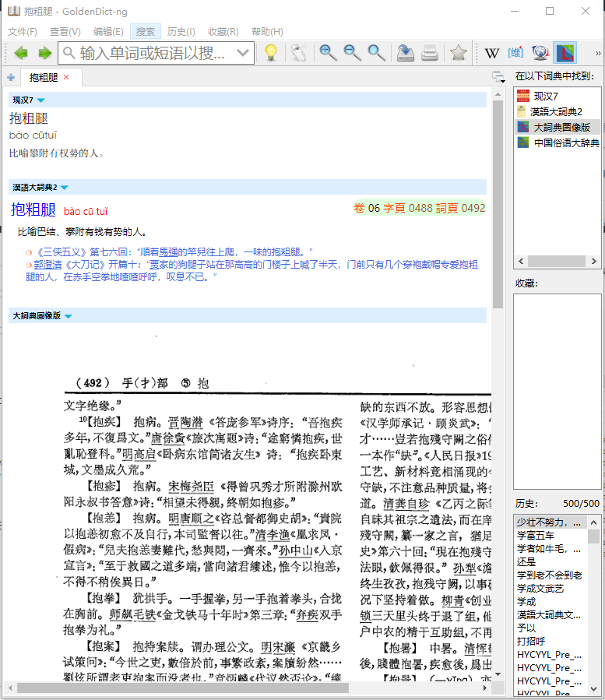605x700 pixels.
Task: Open the tab list button
Action: click(x=498, y=77)
